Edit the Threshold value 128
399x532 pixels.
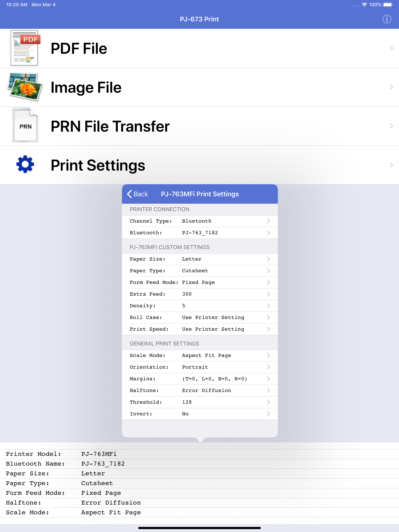[x=200, y=402]
